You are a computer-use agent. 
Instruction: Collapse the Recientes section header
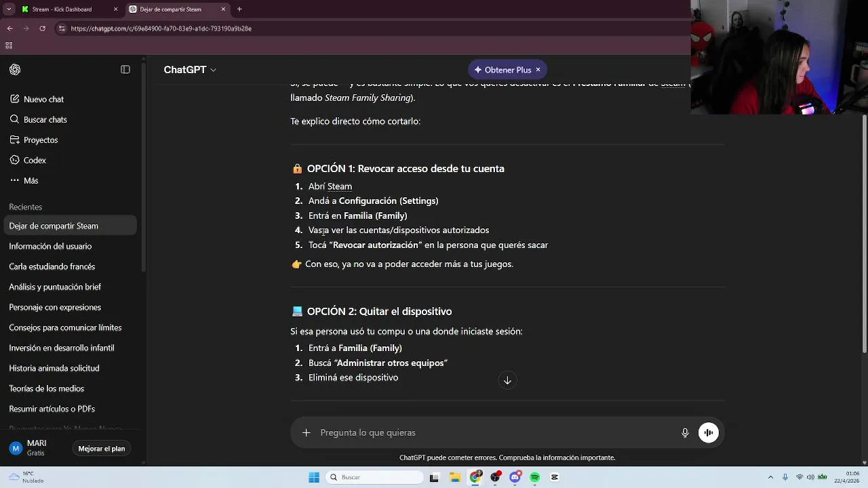25,207
